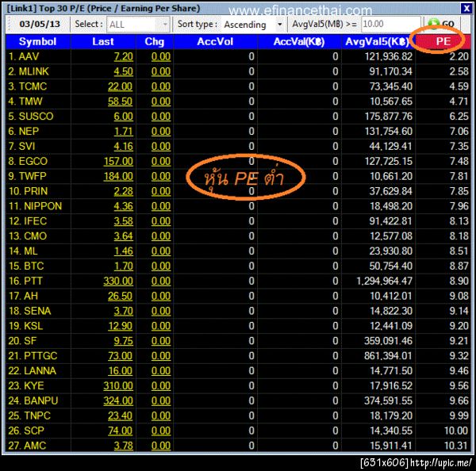Select symbol MLINK in row 2

tap(33, 71)
